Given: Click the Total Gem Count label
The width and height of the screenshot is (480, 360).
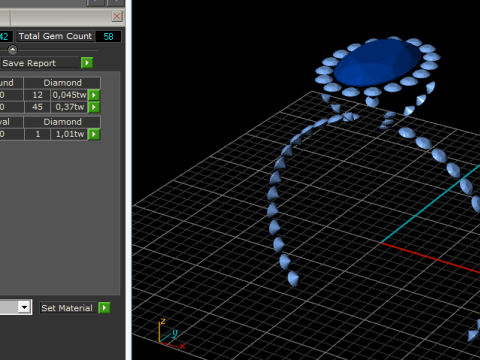Looking at the screenshot, I should pyautogui.click(x=55, y=36).
